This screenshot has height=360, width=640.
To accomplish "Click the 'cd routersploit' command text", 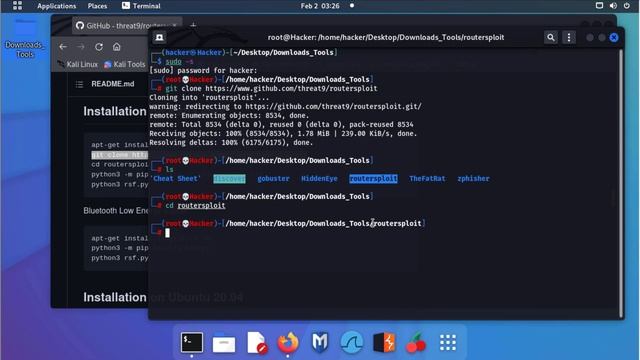I will point(195,206).
